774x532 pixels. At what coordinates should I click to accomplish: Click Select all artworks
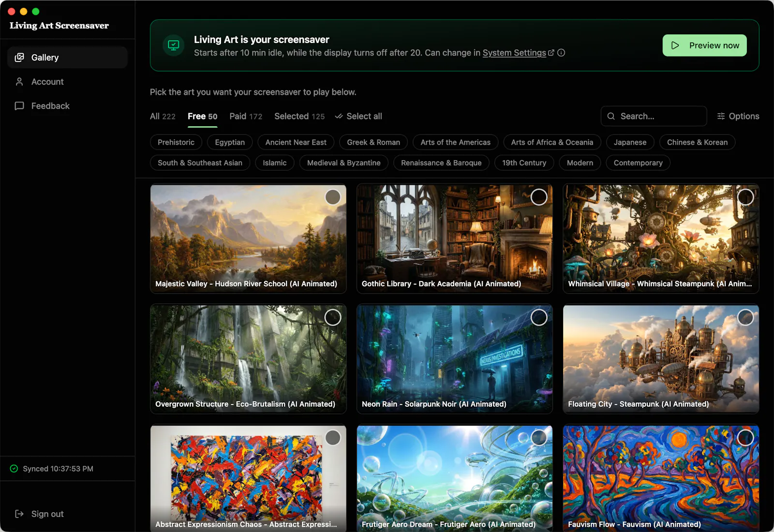point(358,116)
